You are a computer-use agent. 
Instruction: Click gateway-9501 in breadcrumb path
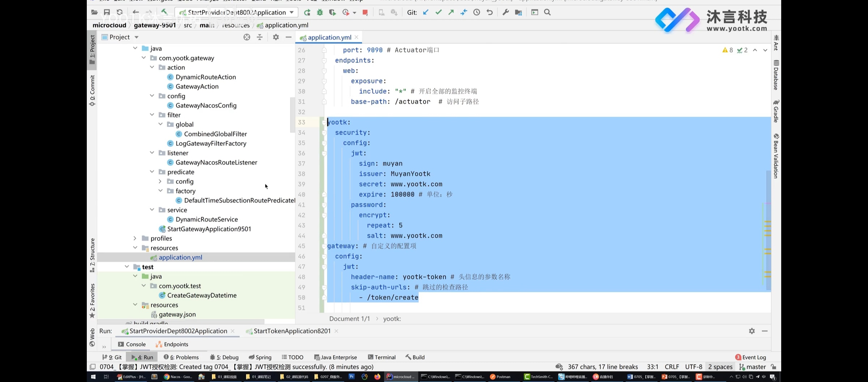point(155,25)
